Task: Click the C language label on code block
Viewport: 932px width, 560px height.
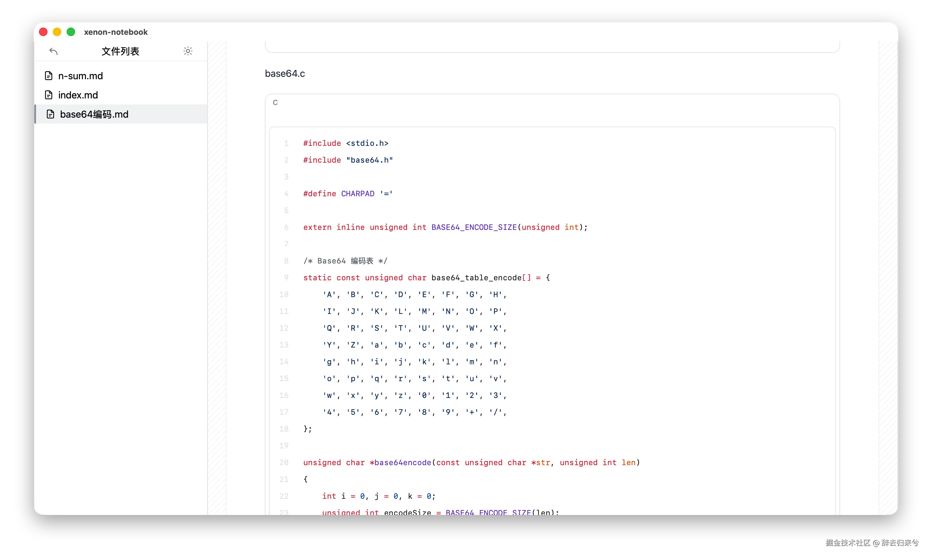Action: (275, 103)
